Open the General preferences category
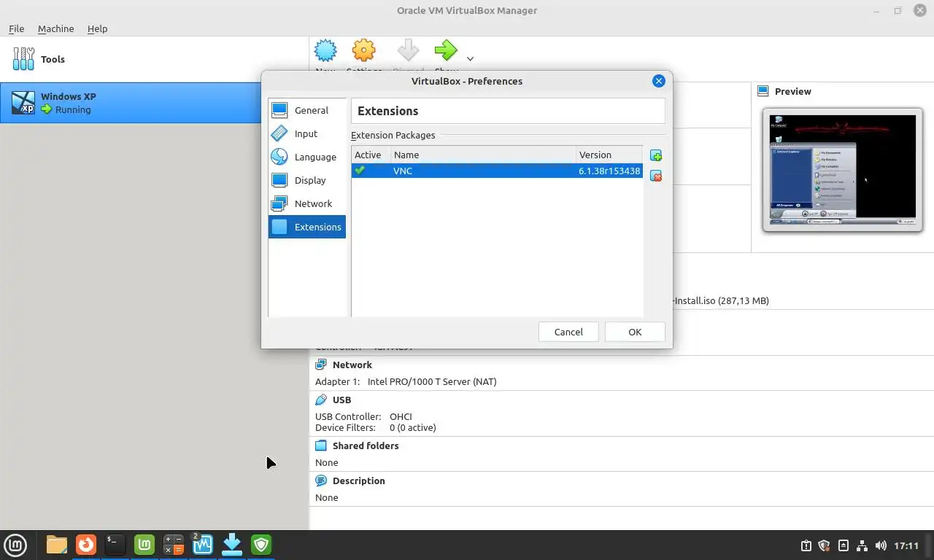This screenshot has width=934, height=560. 307,110
